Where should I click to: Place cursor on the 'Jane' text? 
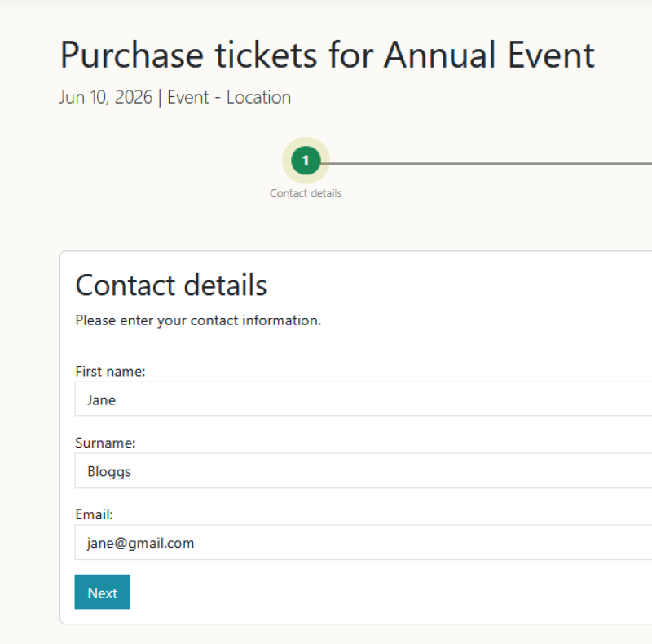tap(102, 400)
